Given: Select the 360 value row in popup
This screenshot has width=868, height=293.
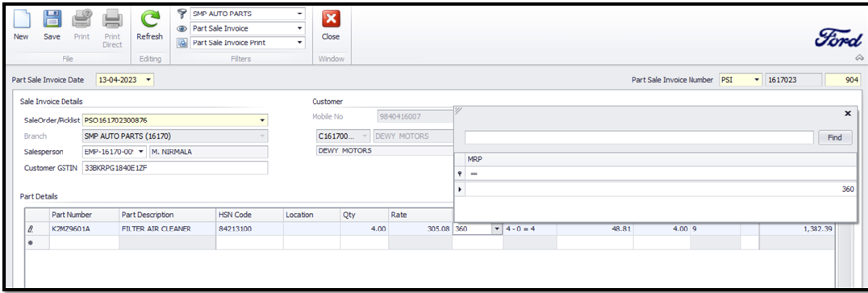Looking at the screenshot, I should click(660, 190).
